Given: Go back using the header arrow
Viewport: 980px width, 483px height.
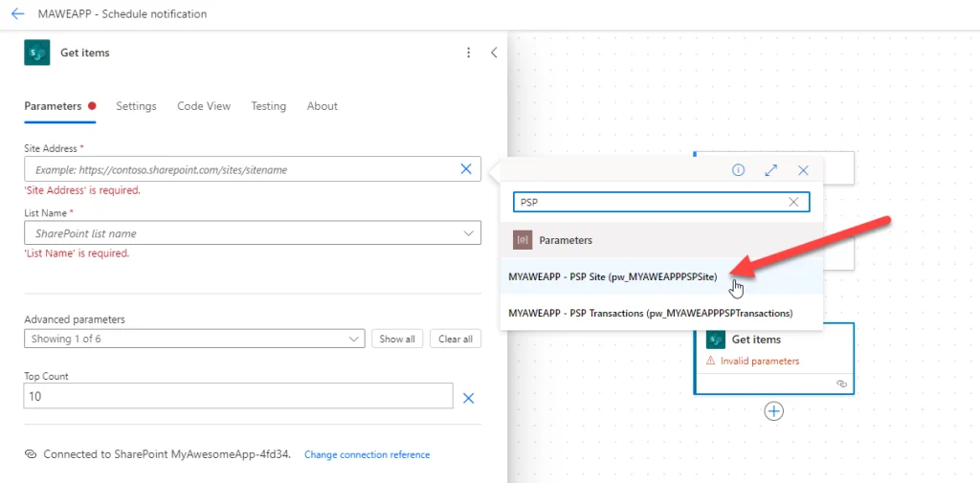Looking at the screenshot, I should pos(17,13).
